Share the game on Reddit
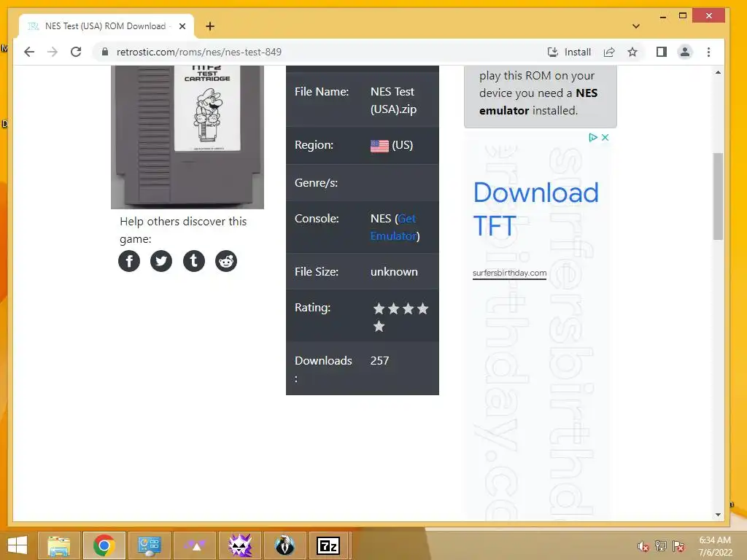This screenshot has height=560, width=747. point(226,261)
